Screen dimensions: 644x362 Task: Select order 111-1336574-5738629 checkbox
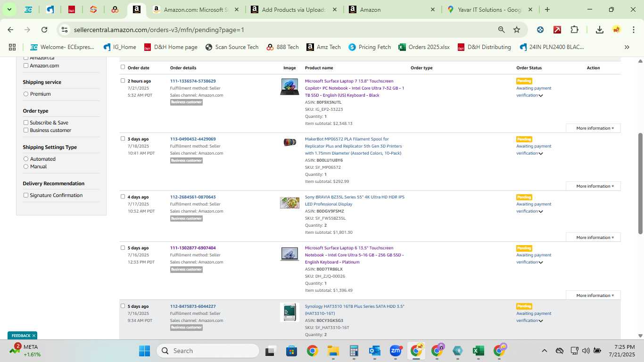123,81
